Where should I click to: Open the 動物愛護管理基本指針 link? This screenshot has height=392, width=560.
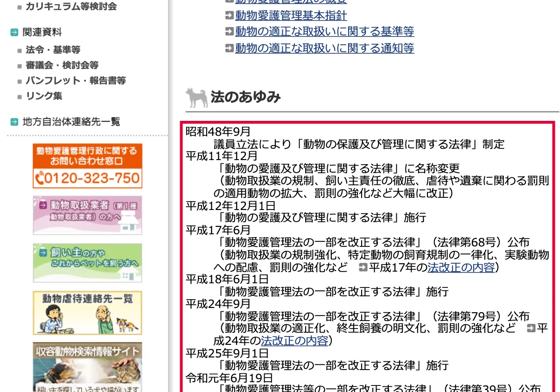(291, 16)
